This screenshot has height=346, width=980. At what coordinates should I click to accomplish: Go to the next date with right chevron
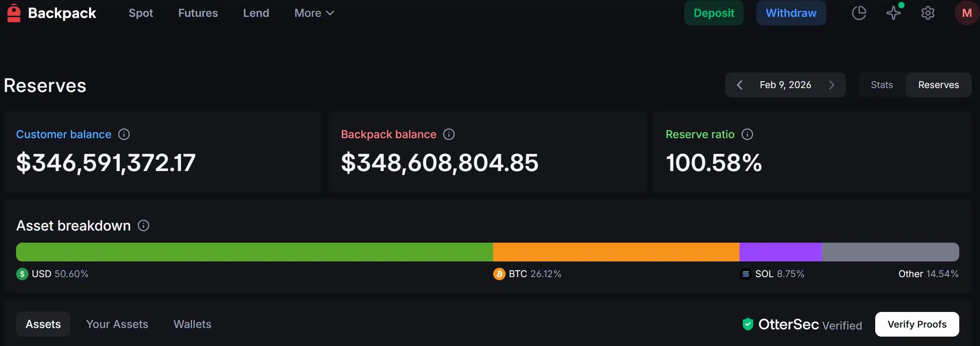click(832, 85)
